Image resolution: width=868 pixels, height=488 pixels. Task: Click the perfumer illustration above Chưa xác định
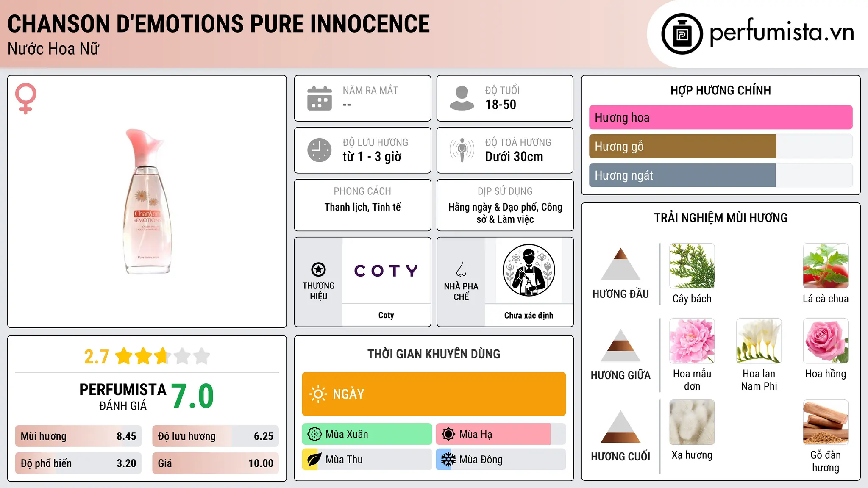(529, 270)
